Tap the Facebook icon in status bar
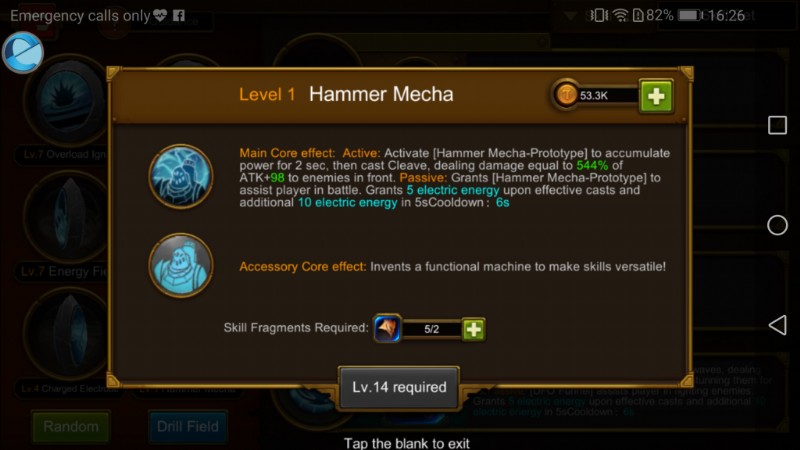Screen dimensions: 800x450 [179, 15]
